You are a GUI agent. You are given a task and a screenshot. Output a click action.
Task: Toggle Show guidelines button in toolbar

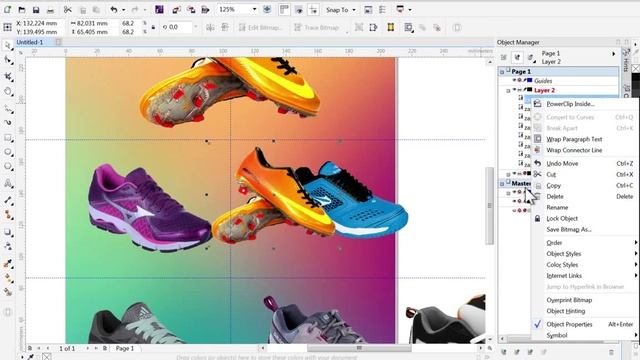(313, 9)
